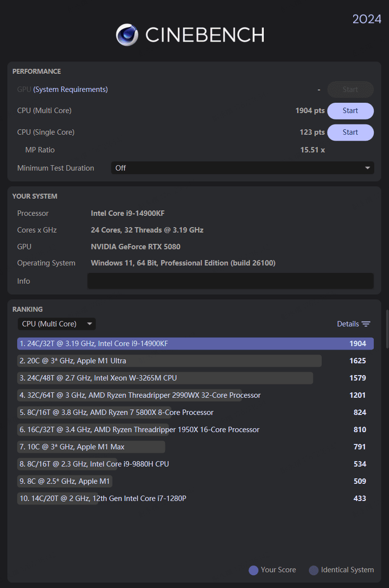Click the 2024 version label
Screen dimensions: 389x588
click(x=367, y=19)
